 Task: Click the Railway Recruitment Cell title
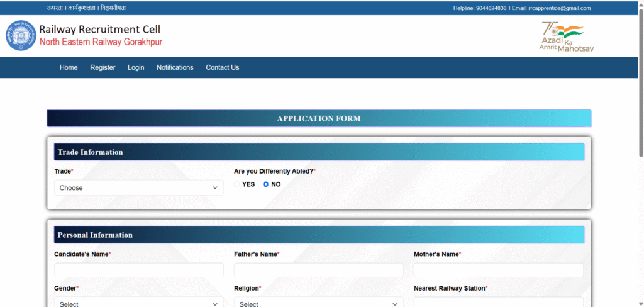tap(99, 30)
